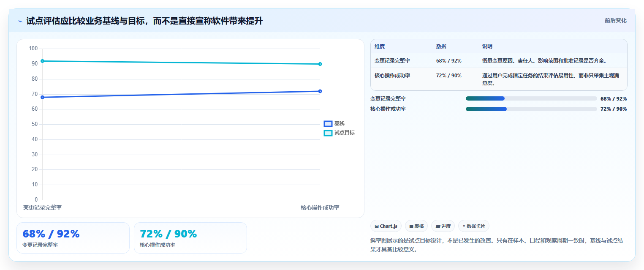This screenshot has height=270, width=644.
Task: Select the 数据卡片 chip
Action: (474, 226)
